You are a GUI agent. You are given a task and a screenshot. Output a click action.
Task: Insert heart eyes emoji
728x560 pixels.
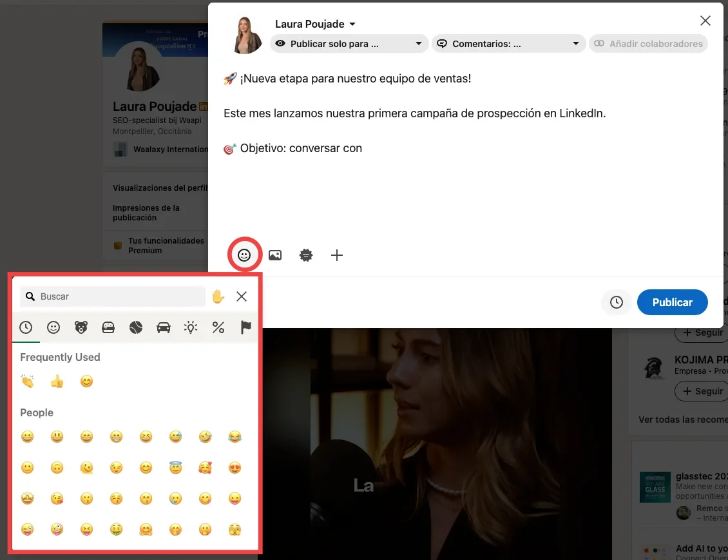point(235,468)
